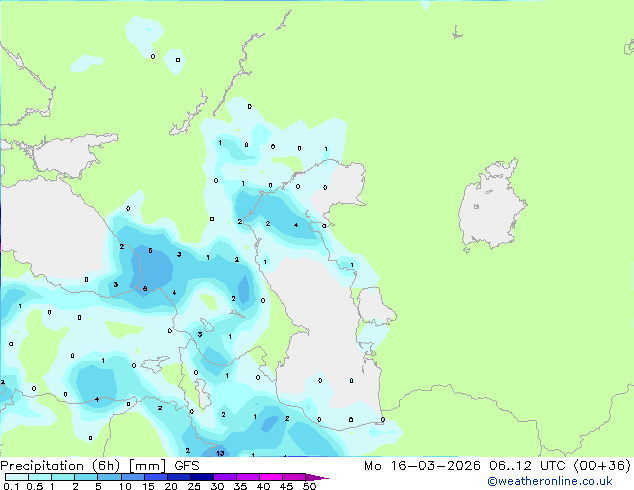The image size is (634, 490).
Task: Click legend label '25'
Action: coord(194,486)
